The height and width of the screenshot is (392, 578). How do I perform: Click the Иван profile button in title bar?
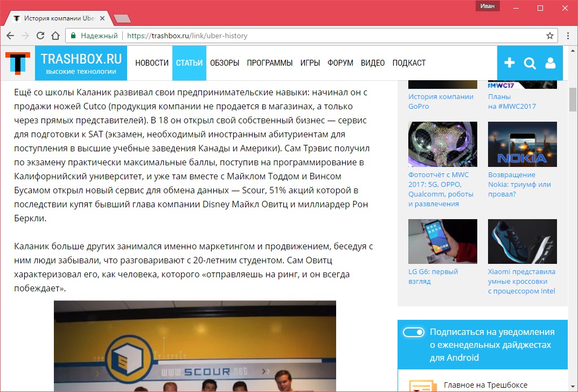pos(488,6)
